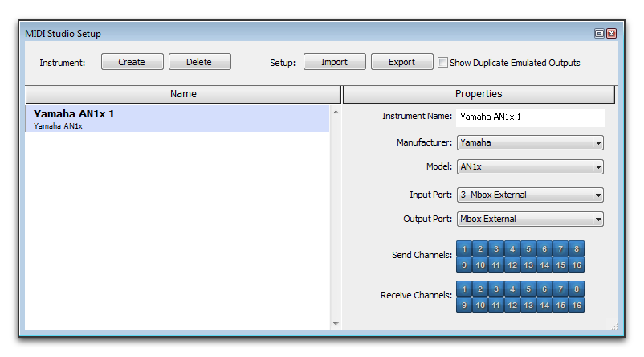
Task: Toggle Send Channel 8 button
Action: point(577,248)
